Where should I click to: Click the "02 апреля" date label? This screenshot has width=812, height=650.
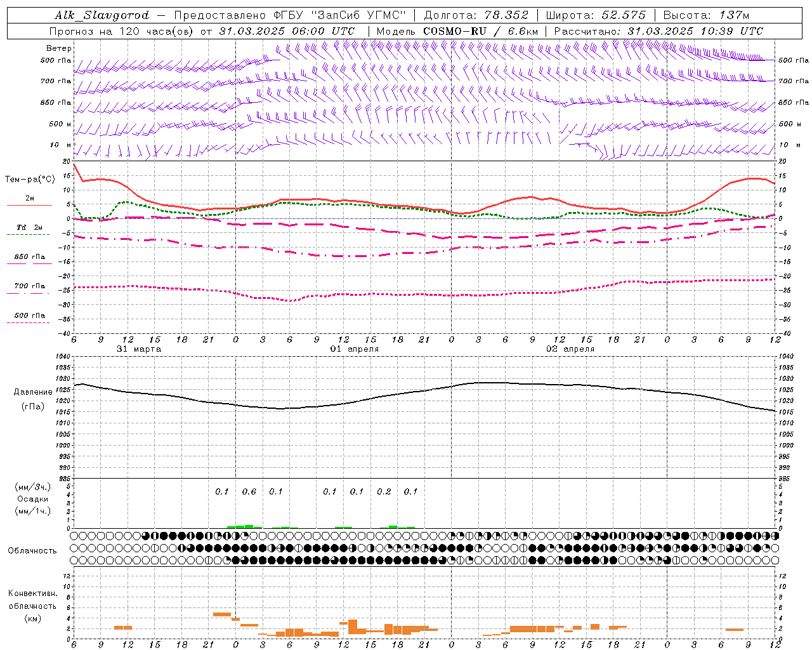pyautogui.click(x=570, y=349)
